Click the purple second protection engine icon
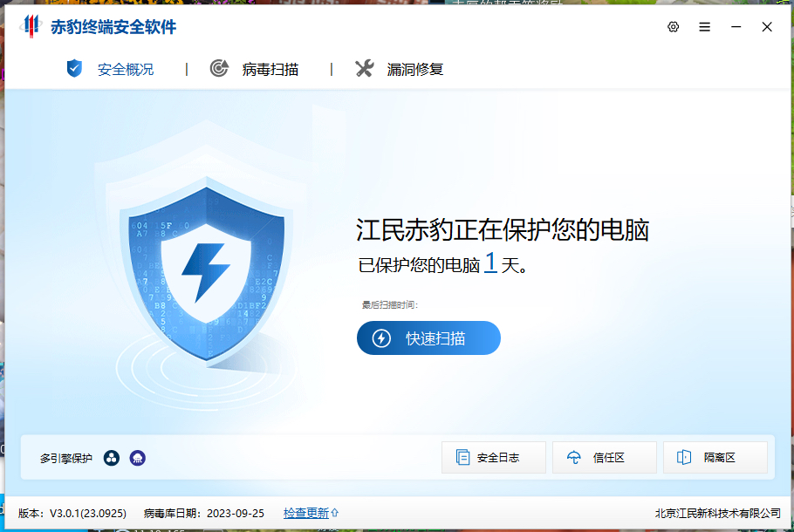This screenshot has width=794, height=532. pos(137,458)
